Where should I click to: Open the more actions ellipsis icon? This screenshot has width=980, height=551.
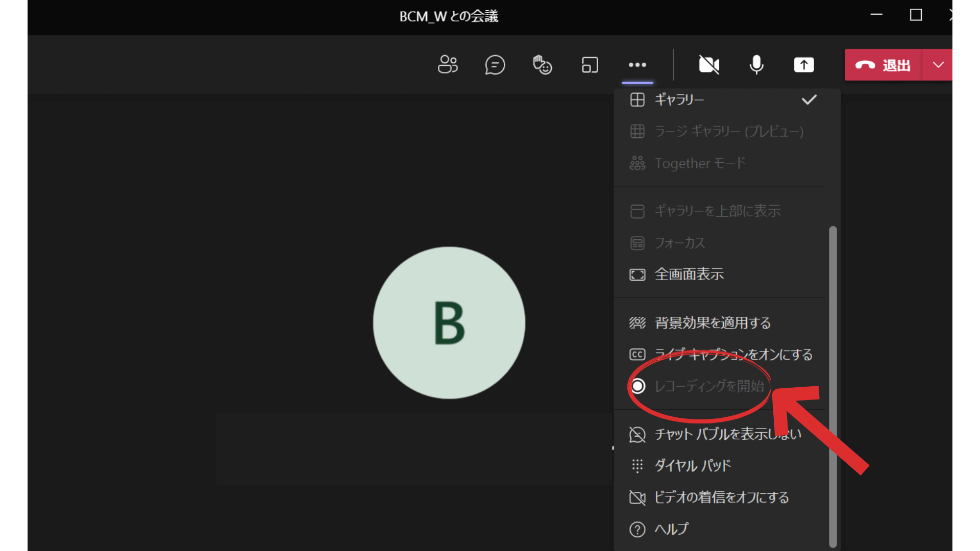point(637,65)
